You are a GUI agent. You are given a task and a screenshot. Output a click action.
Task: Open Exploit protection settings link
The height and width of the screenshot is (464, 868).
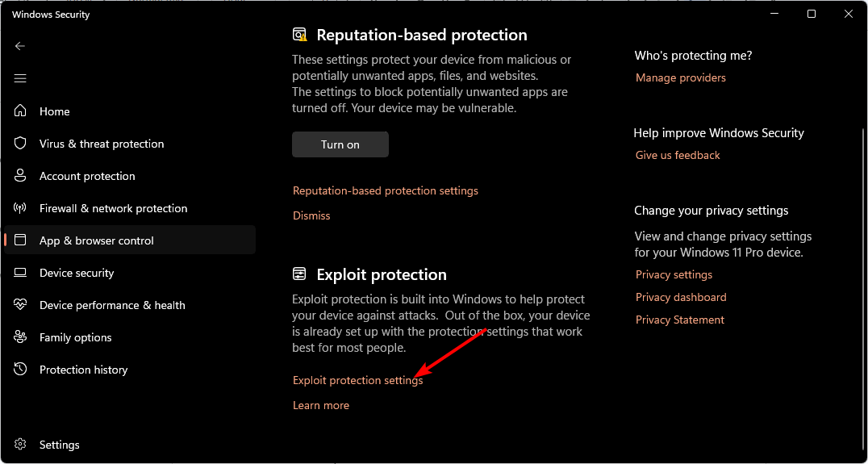click(357, 381)
